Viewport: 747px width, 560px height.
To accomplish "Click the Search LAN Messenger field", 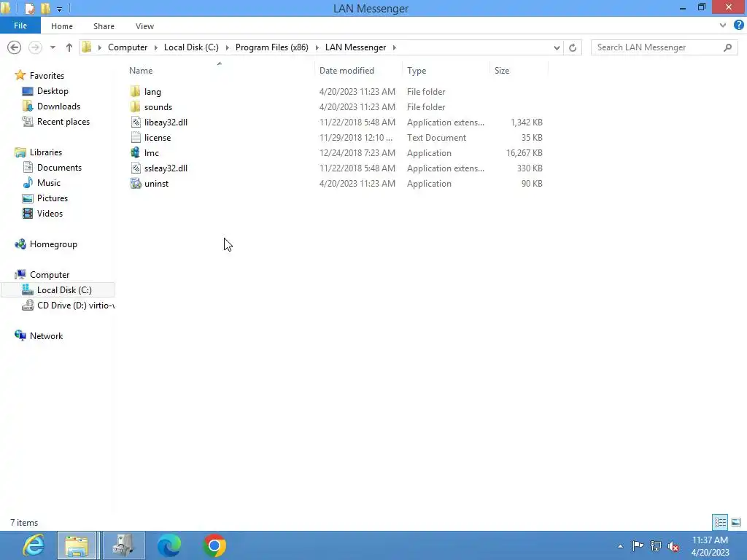I will 664,47.
